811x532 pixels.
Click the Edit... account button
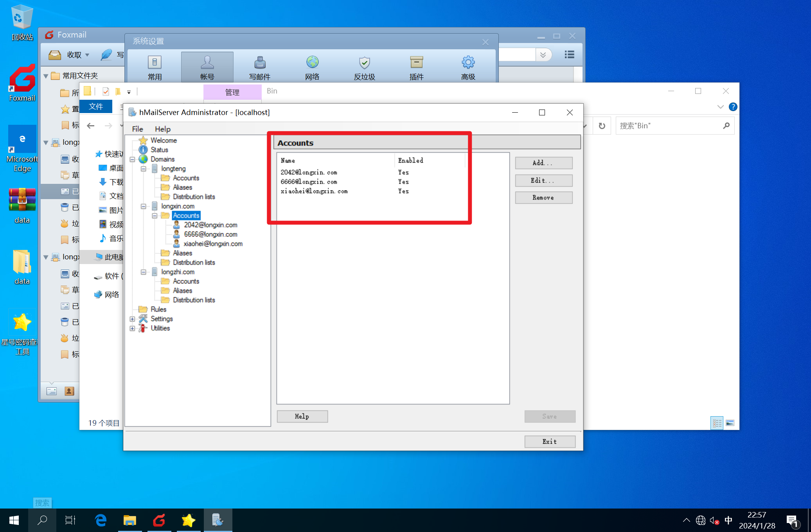pyautogui.click(x=543, y=180)
